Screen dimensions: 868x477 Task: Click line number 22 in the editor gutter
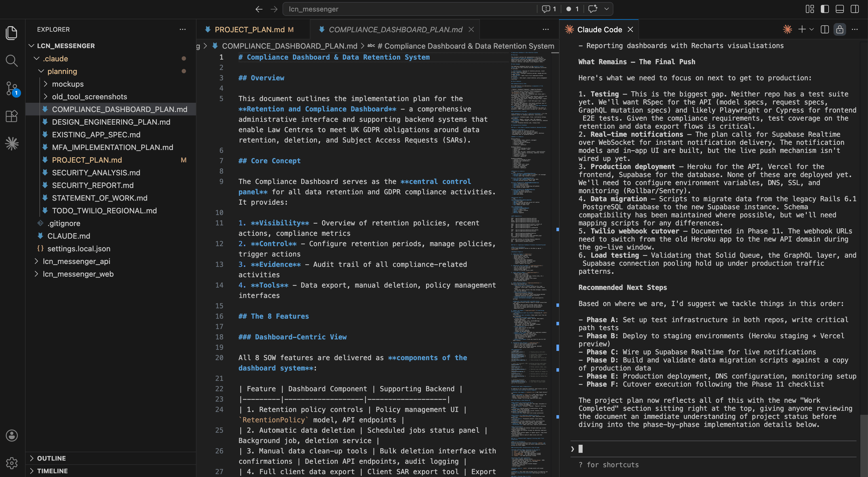[x=219, y=389]
